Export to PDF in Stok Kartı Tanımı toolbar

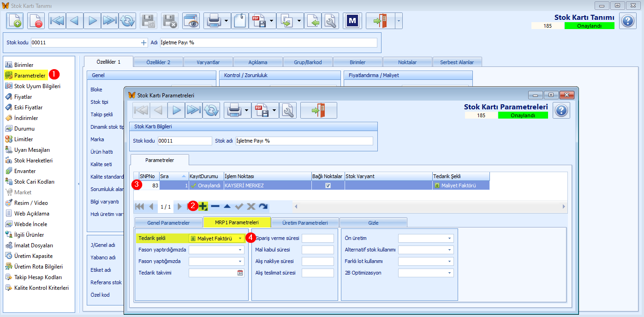point(258,21)
